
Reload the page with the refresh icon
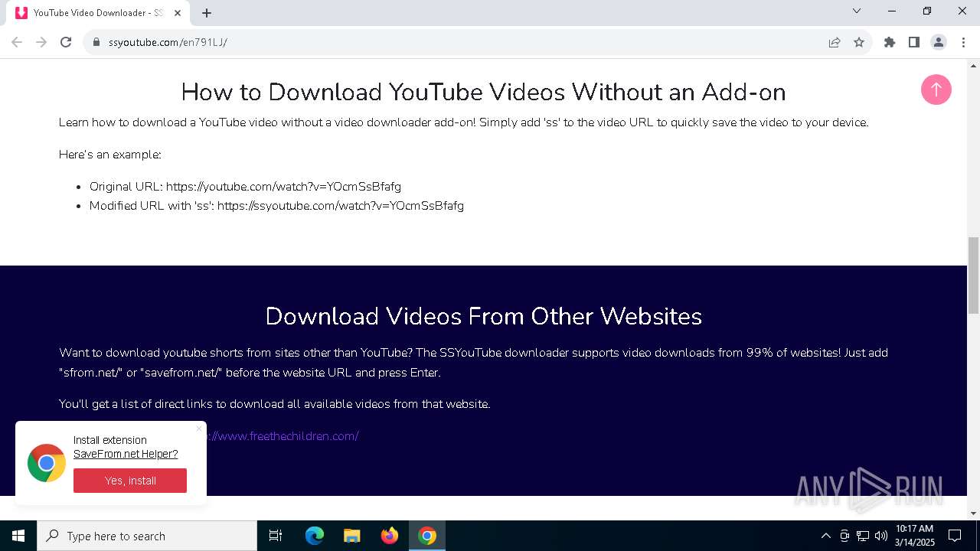tap(66, 42)
